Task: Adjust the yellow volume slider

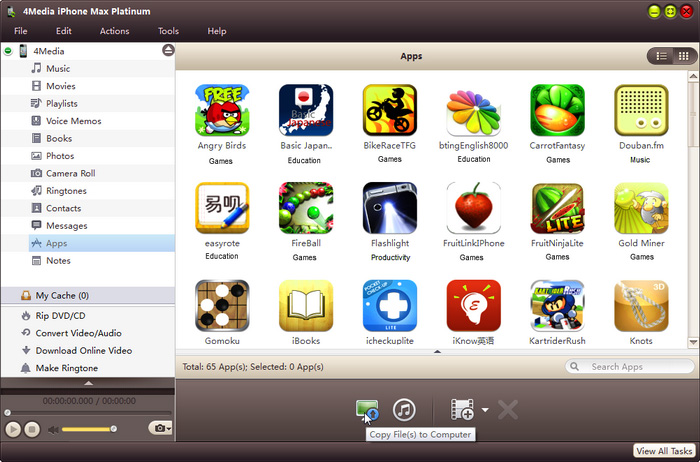Action: click(88, 429)
